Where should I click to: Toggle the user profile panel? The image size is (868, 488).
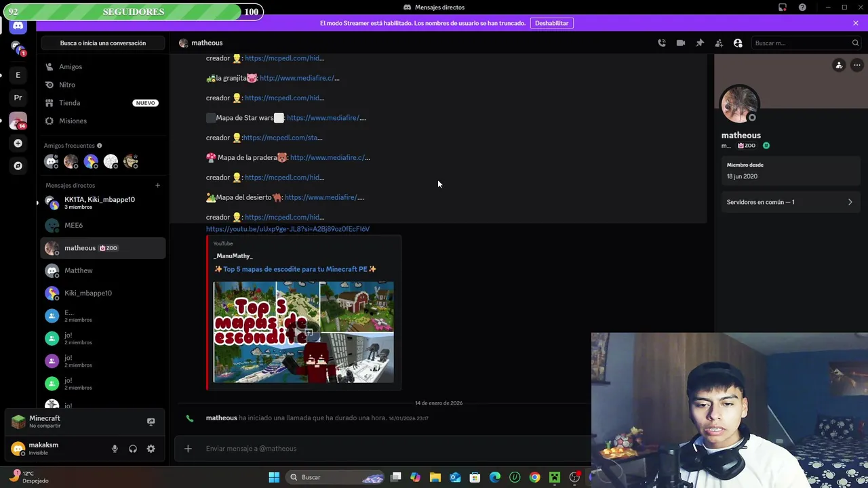pyautogui.click(x=738, y=43)
